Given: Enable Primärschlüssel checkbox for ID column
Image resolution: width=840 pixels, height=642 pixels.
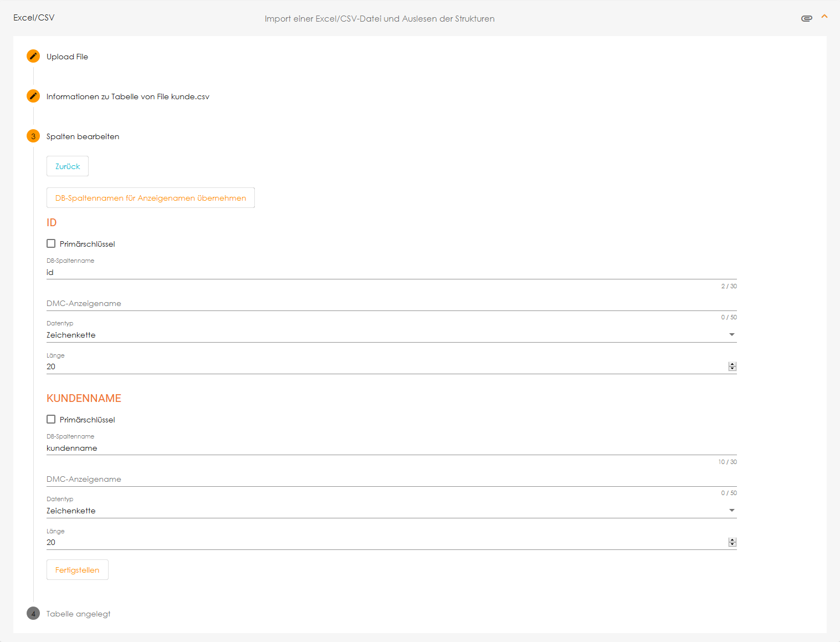Looking at the screenshot, I should pos(51,243).
